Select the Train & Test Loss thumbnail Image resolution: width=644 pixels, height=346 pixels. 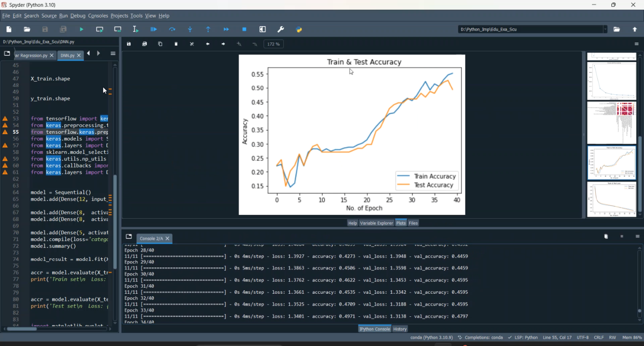pos(611,200)
